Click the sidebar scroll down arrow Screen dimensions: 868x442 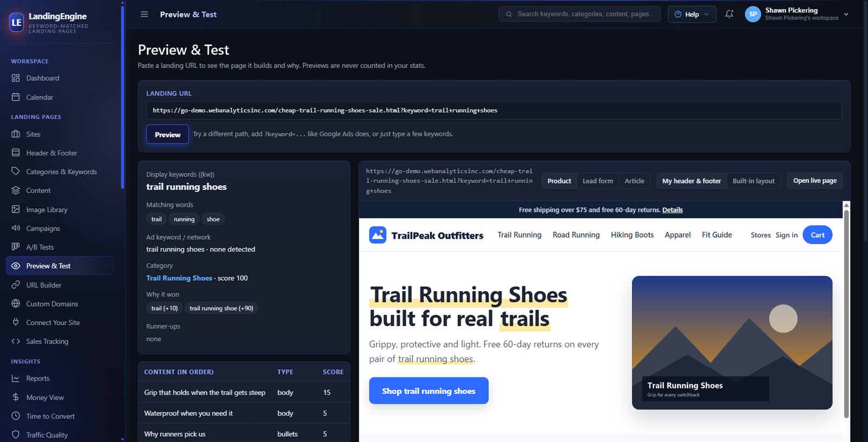point(123,439)
